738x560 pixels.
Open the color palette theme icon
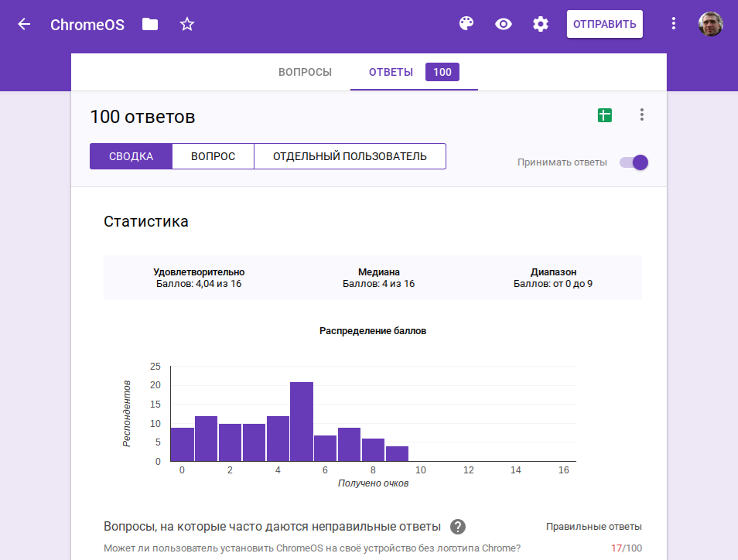tap(466, 24)
